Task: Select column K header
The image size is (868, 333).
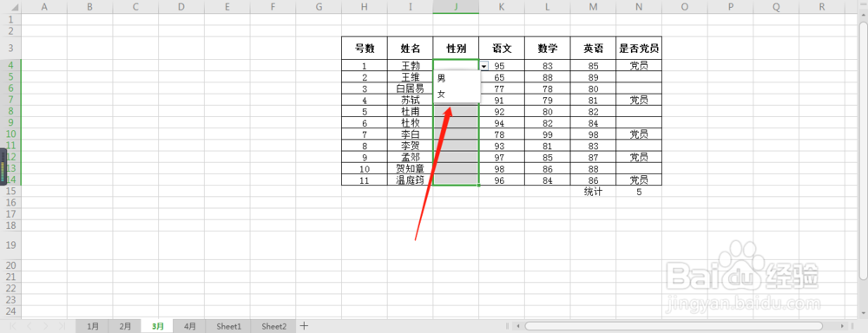Action: click(x=502, y=7)
